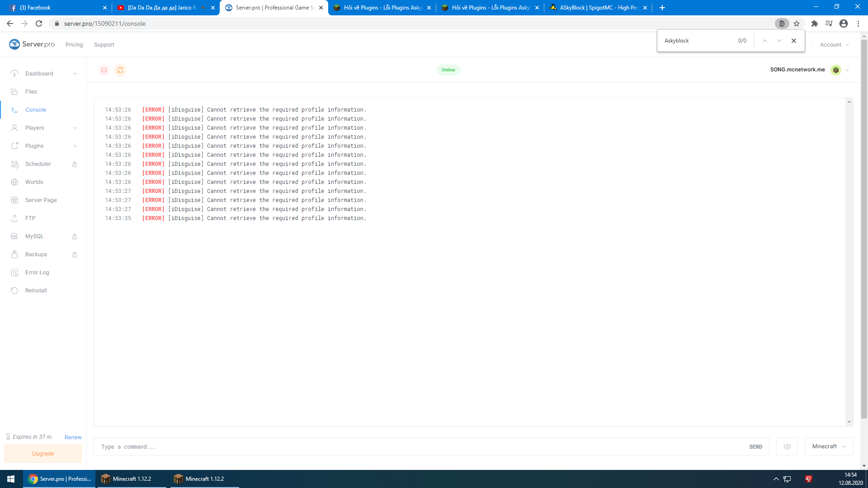Click the Backups lock icon

pos(75,254)
